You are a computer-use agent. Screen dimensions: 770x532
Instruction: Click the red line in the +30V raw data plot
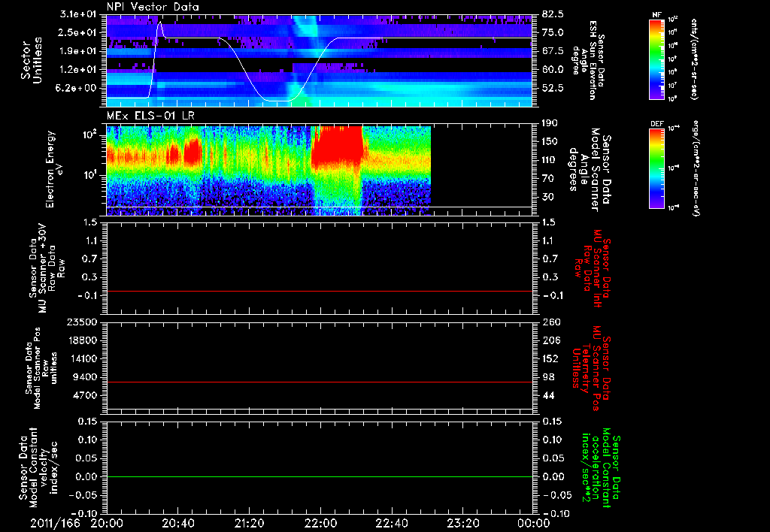click(319, 291)
